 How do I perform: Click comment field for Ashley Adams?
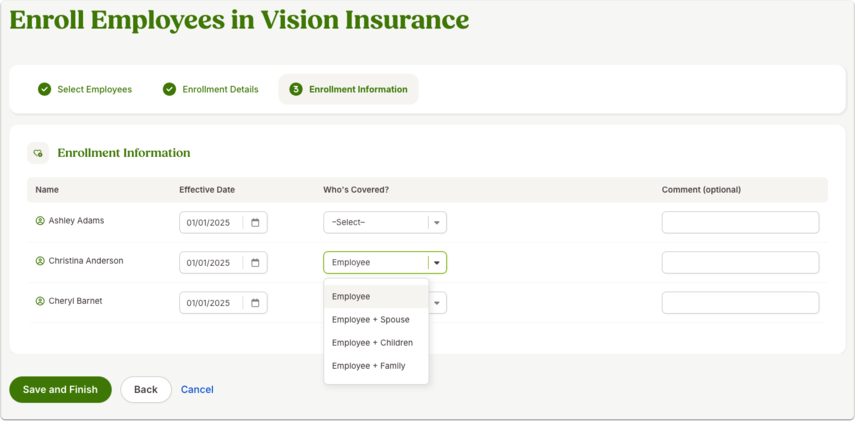[x=740, y=222]
